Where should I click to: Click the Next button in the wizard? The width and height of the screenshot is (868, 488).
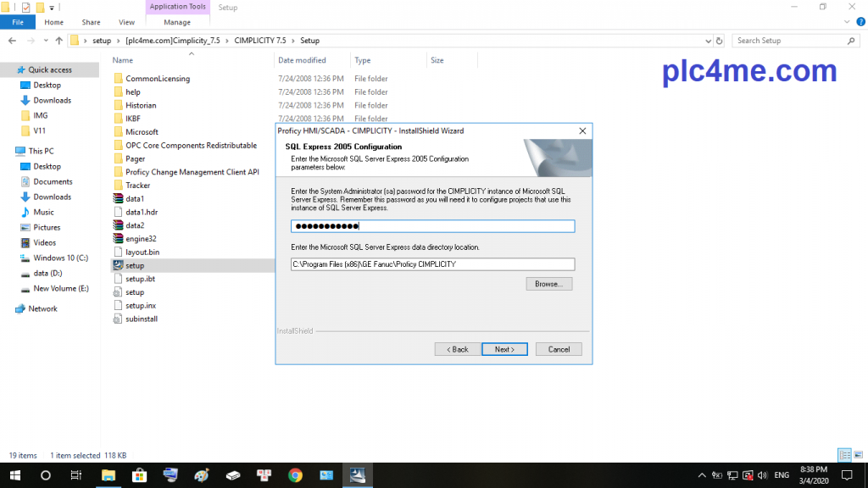pos(504,349)
